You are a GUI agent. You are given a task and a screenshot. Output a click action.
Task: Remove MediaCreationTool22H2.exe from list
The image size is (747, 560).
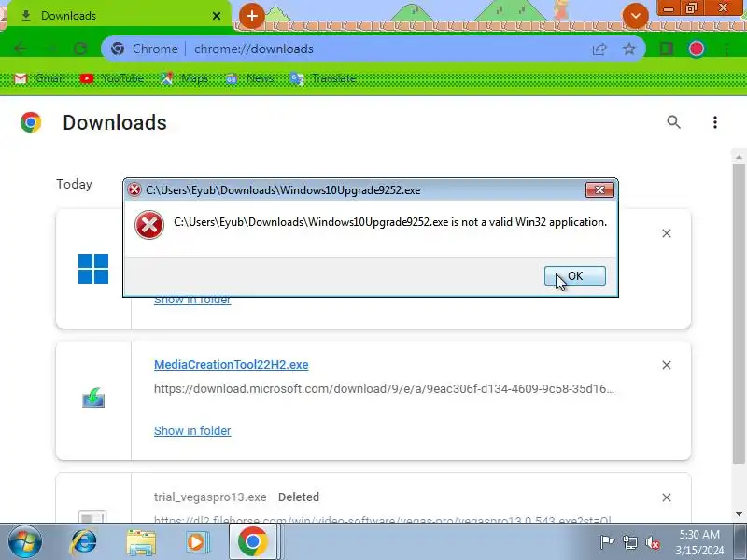tap(666, 365)
